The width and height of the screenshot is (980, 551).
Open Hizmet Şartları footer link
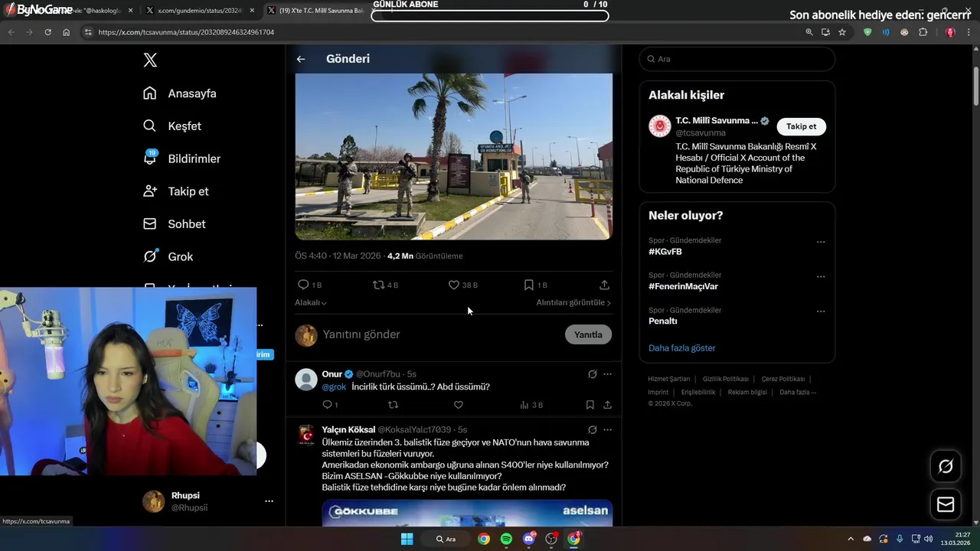click(x=669, y=379)
